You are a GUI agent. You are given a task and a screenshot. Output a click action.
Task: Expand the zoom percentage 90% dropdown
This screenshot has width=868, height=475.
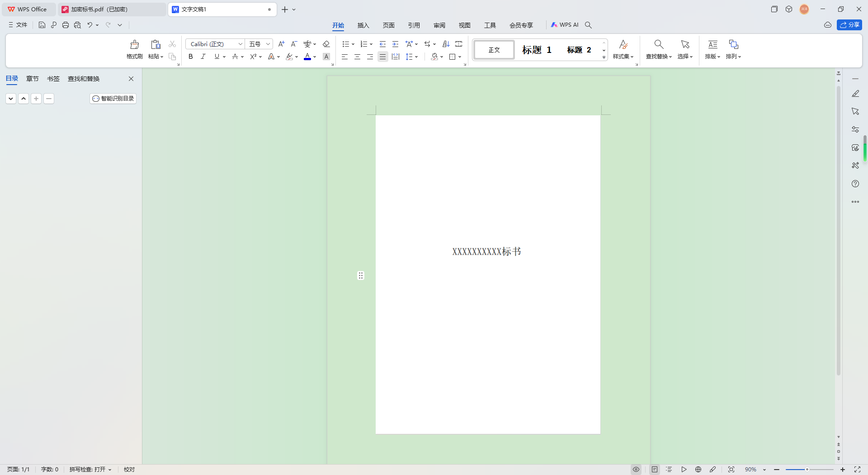coord(764,470)
